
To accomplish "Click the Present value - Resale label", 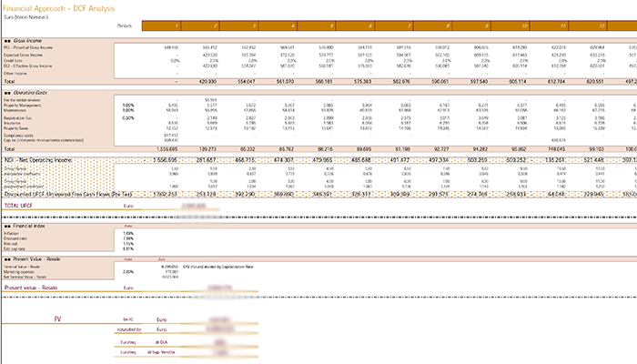I will coord(31,288).
